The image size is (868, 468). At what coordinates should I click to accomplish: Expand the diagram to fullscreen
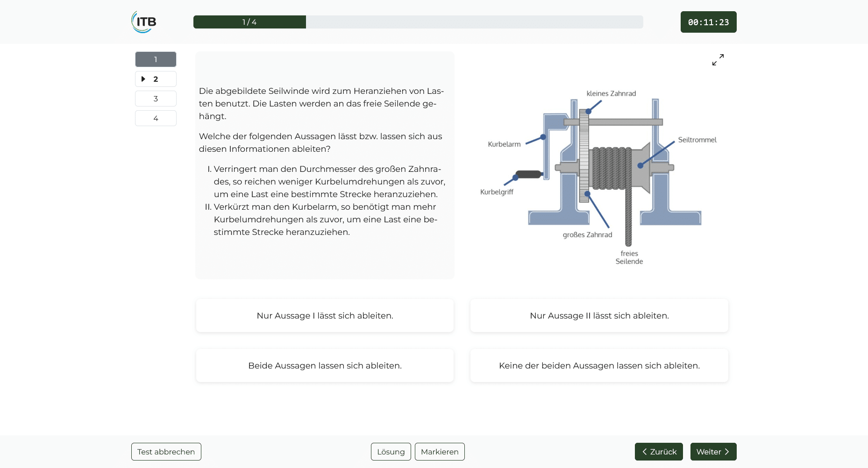coord(718,60)
